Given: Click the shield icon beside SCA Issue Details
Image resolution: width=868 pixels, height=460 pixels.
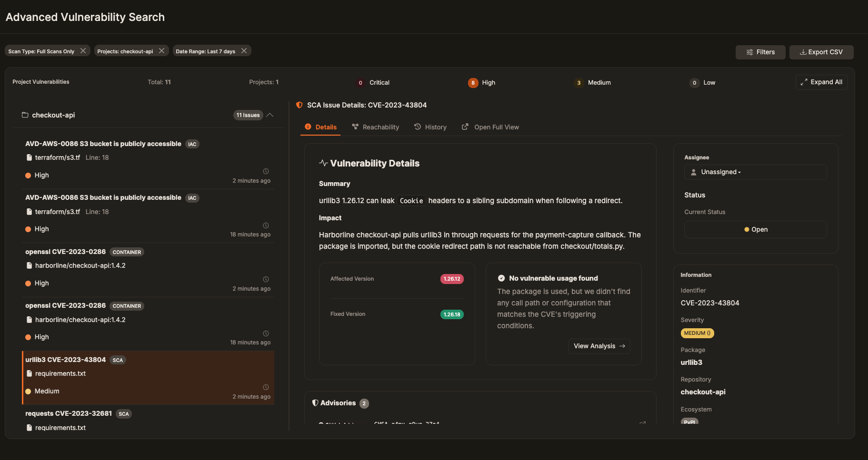Looking at the screenshot, I should (299, 105).
